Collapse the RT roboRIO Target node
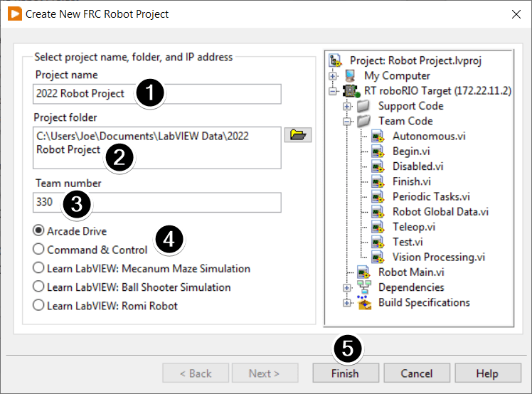 pos(333,91)
